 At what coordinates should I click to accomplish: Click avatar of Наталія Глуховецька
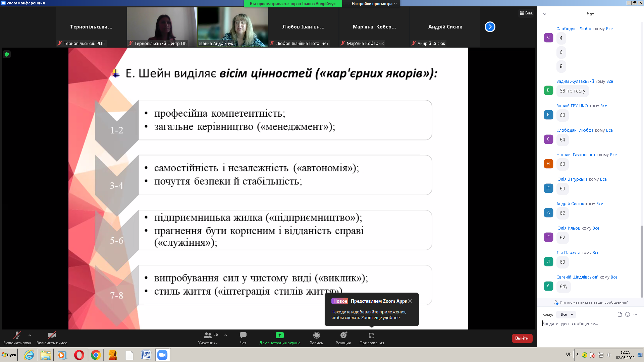[548, 164]
